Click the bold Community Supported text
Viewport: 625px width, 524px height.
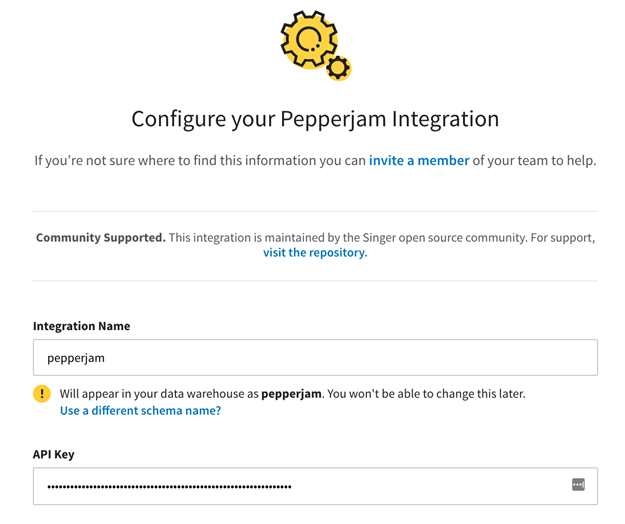[101, 238]
